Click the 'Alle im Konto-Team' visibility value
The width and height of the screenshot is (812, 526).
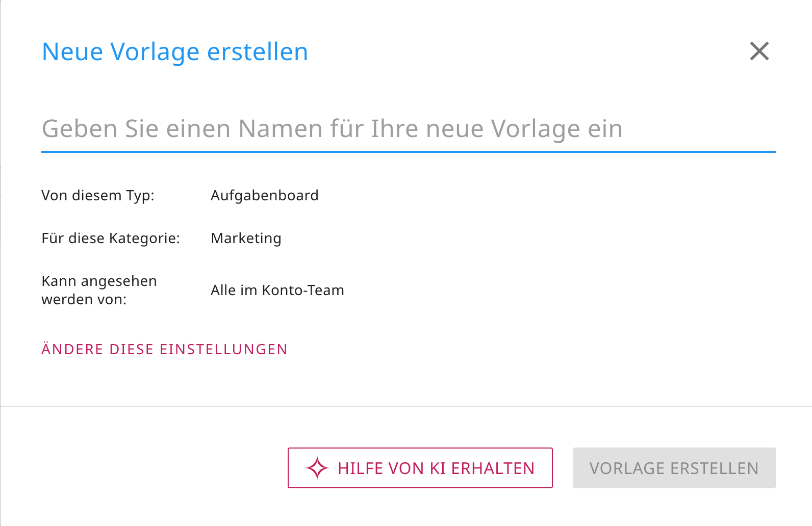click(277, 290)
